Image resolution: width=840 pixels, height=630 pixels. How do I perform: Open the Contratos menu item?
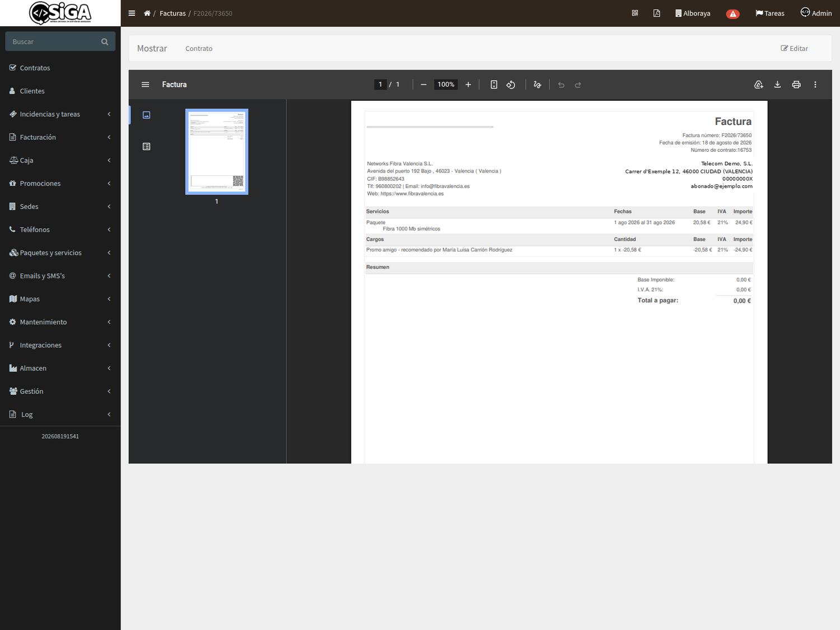(60, 68)
